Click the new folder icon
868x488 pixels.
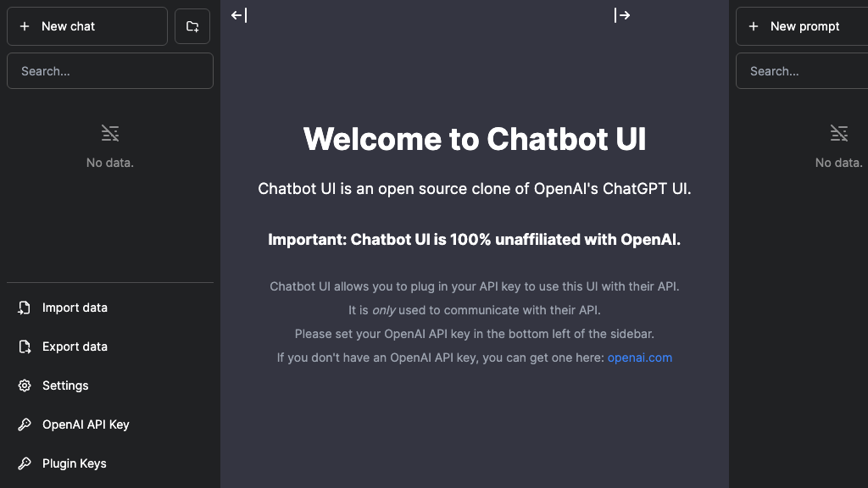(192, 26)
